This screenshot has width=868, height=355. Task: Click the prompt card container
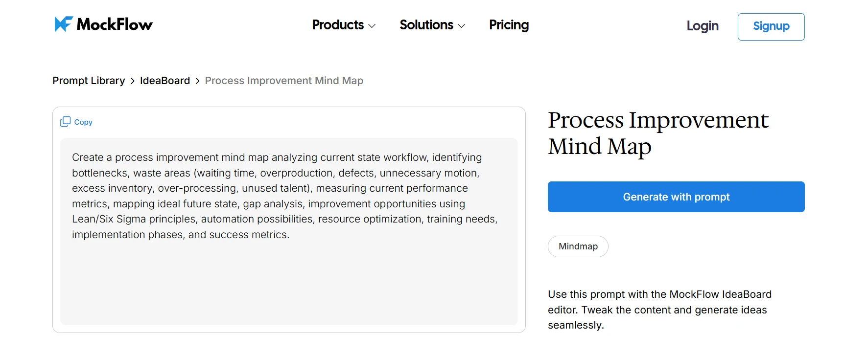click(x=289, y=220)
